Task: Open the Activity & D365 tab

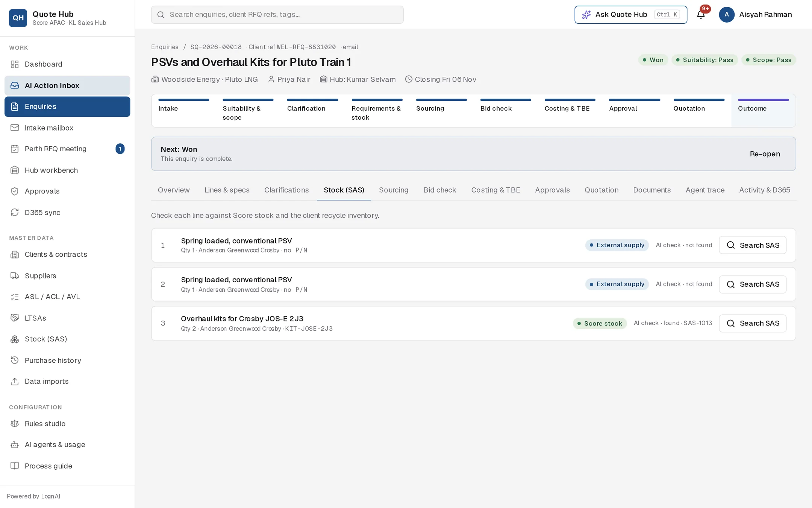Action: (765, 190)
